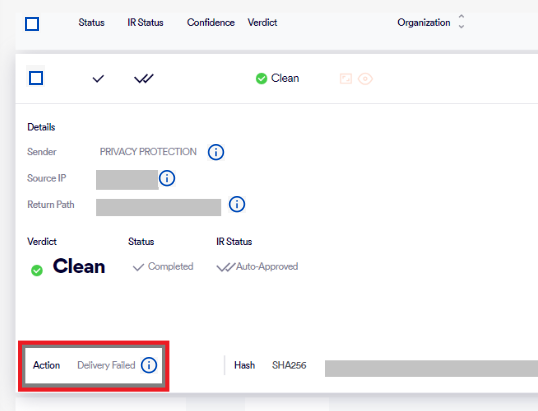Screen dimensions: 538x411
Task: Click the green check beside large Clean
Action: click(37, 270)
